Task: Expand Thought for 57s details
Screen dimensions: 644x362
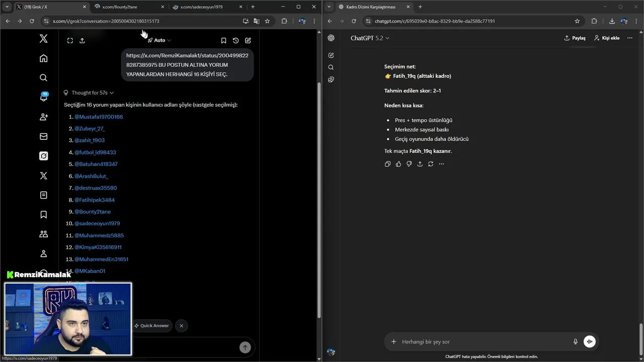Action: point(89,93)
